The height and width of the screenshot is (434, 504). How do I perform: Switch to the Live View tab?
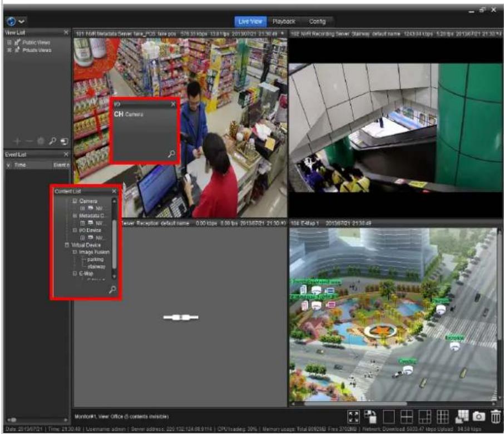pyautogui.click(x=250, y=22)
